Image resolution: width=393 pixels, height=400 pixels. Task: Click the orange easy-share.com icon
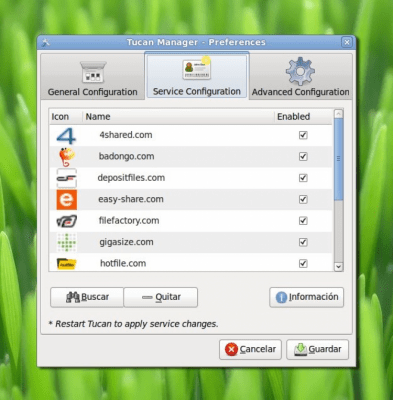[x=67, y=200]
